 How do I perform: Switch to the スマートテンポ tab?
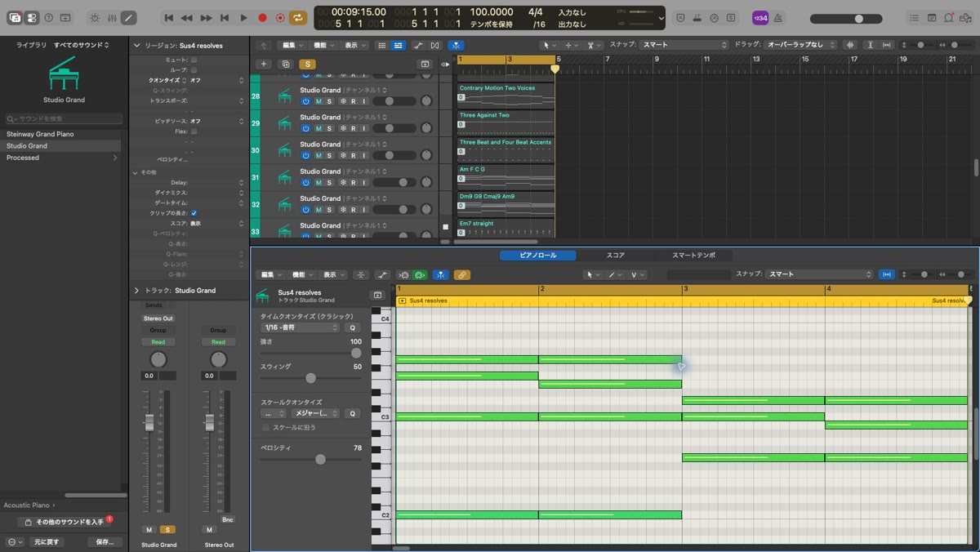click(693, 256)
